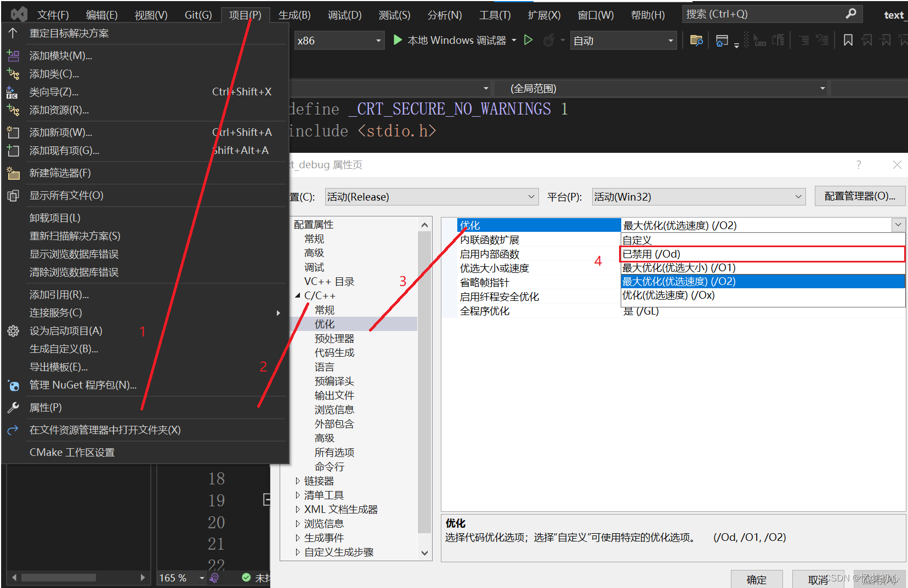Select the 命令行 tree item
Screen dimensions: 908x588
330,466
